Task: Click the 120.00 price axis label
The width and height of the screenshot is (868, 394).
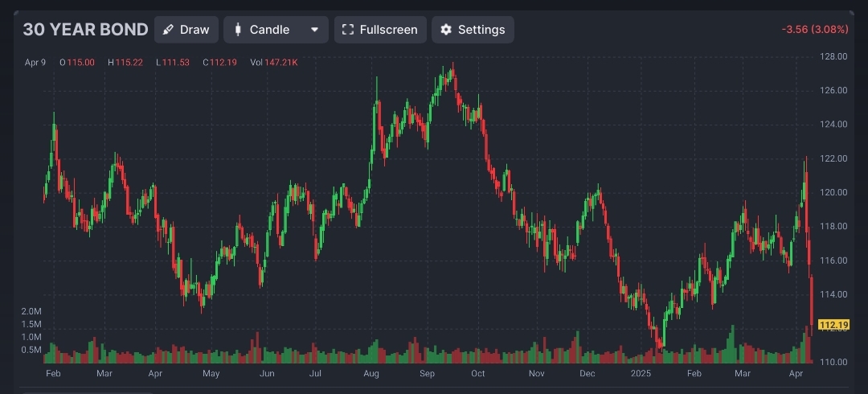Action: [x=833, y=192]
